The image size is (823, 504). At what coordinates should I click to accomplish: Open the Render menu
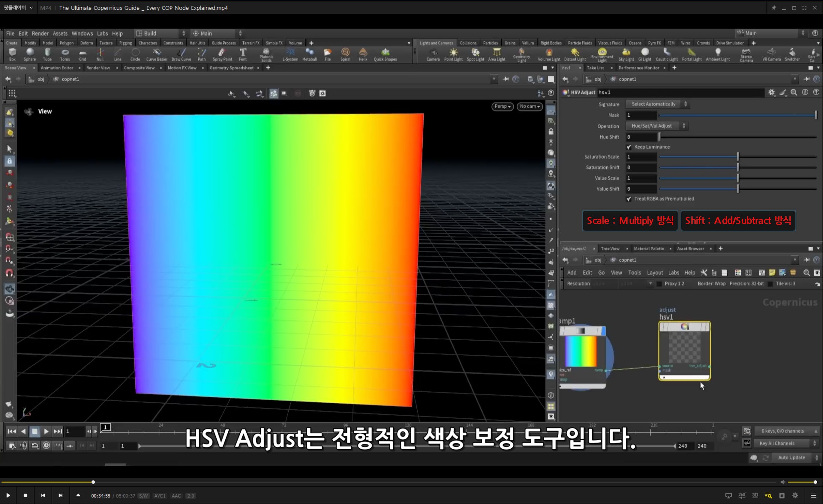40,33
